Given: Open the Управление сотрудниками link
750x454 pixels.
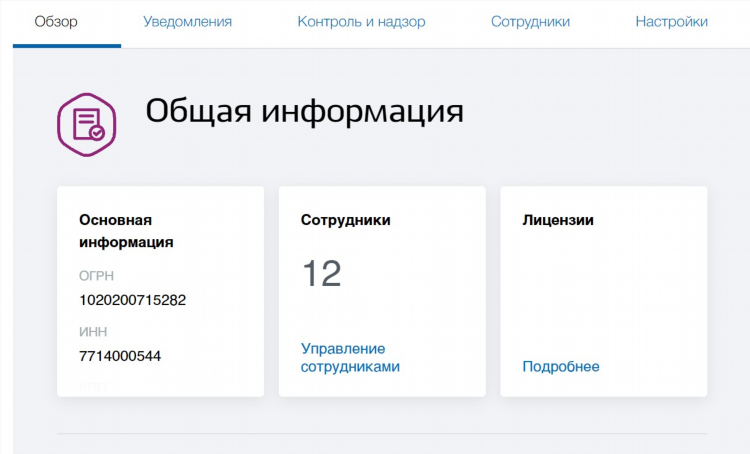Looking at the screenshot, I should pos(350,357).
